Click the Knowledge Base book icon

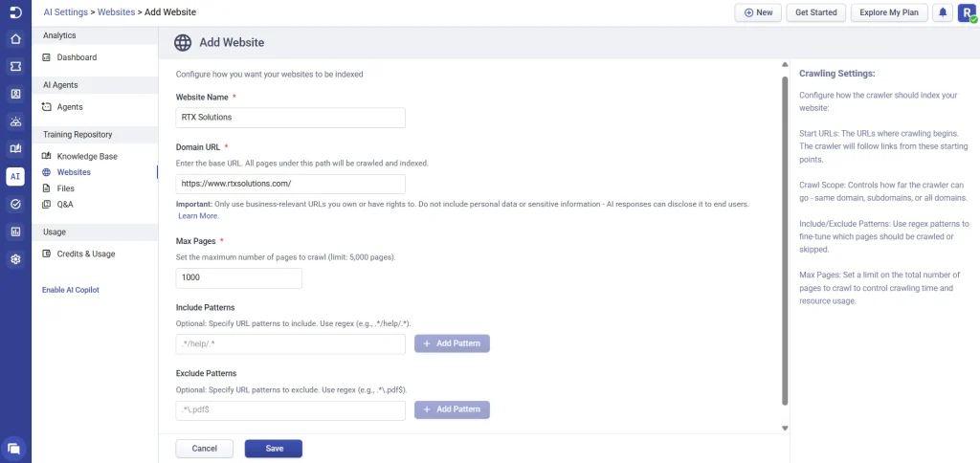click(x=46, y=156)
